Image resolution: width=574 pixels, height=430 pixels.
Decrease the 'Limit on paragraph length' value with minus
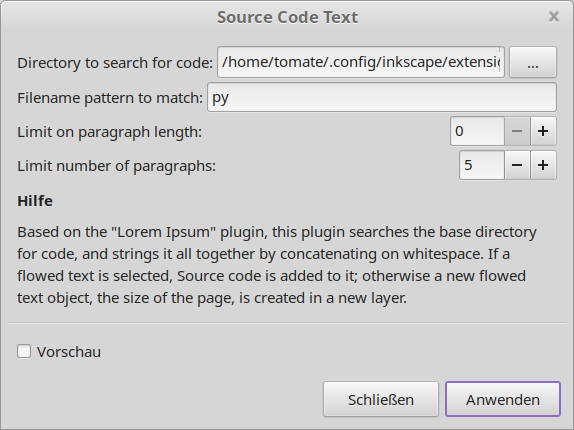coord(517,131)
